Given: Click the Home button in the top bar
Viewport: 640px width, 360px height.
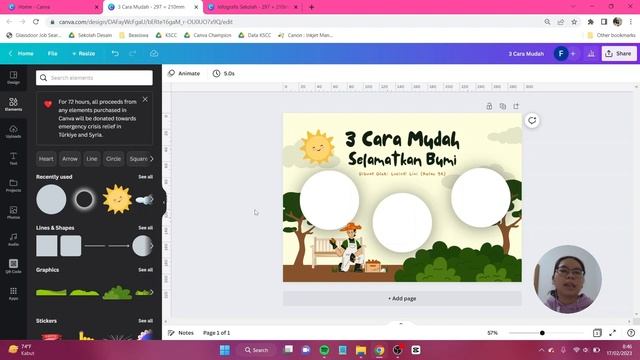Looking at the screenshot, I should click(21, 53).
